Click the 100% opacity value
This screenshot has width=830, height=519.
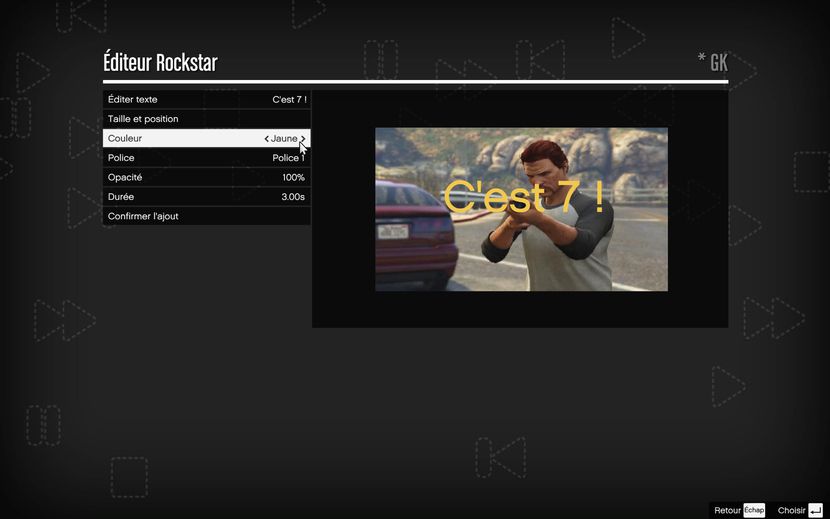(x=293, y=177)
